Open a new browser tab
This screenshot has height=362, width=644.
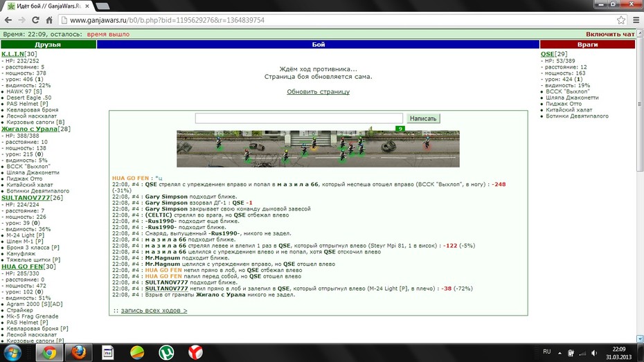102,6
